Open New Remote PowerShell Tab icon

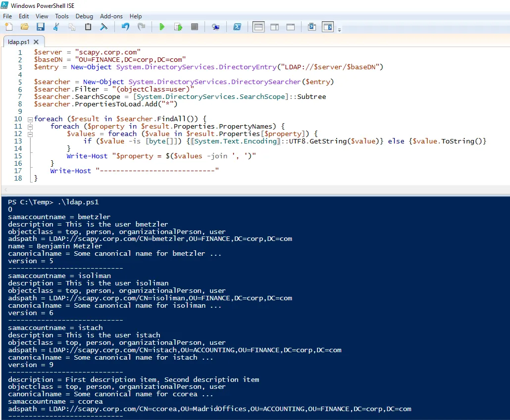[x=215, y=27]
